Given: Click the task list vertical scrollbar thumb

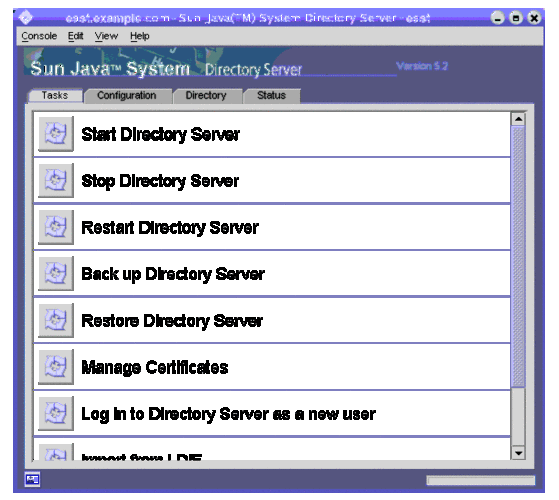Looking at the screenshot, I should tap(518, 256).
